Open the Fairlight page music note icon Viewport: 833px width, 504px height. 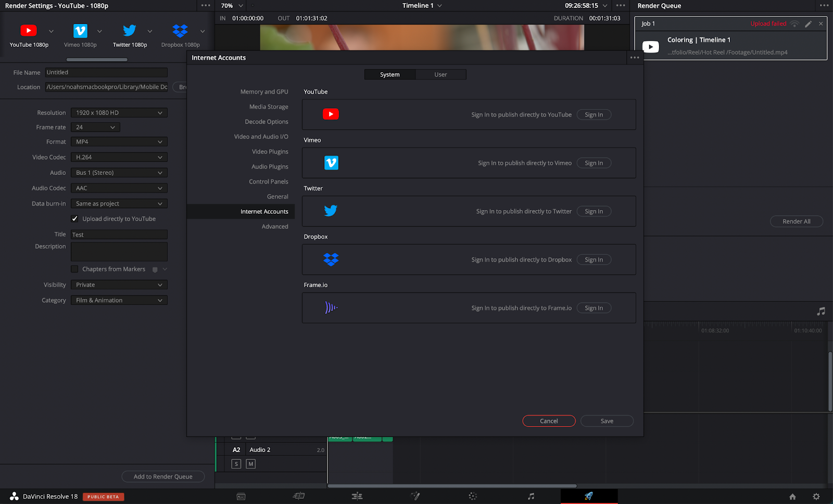click(531, 496)
